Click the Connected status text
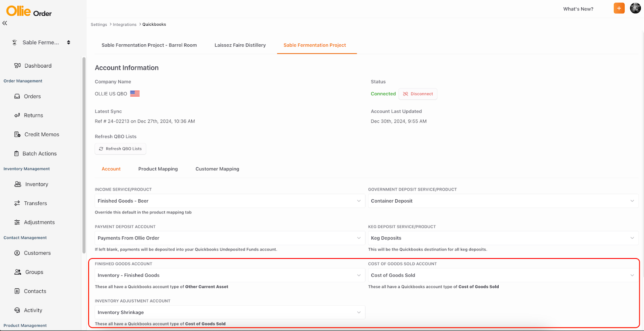Image resolution: width=644 pixels, height=331 pixels. [x=383, y=94]
